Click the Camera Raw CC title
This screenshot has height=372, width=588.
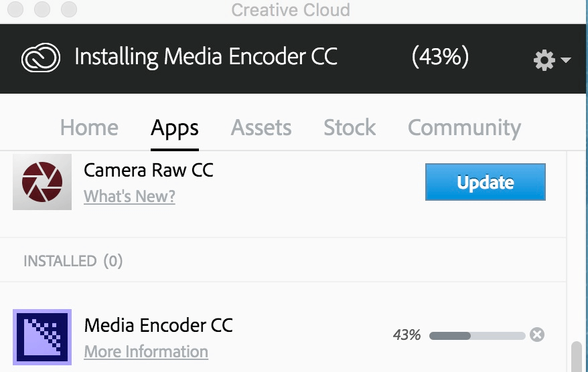coord(149,170)
